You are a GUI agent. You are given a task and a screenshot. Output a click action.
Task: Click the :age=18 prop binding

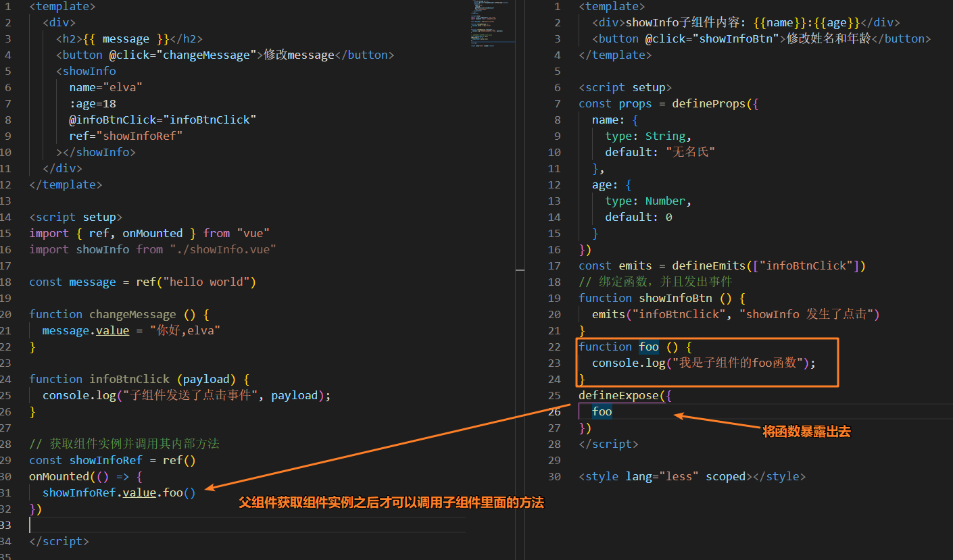[x=93, y=103]
